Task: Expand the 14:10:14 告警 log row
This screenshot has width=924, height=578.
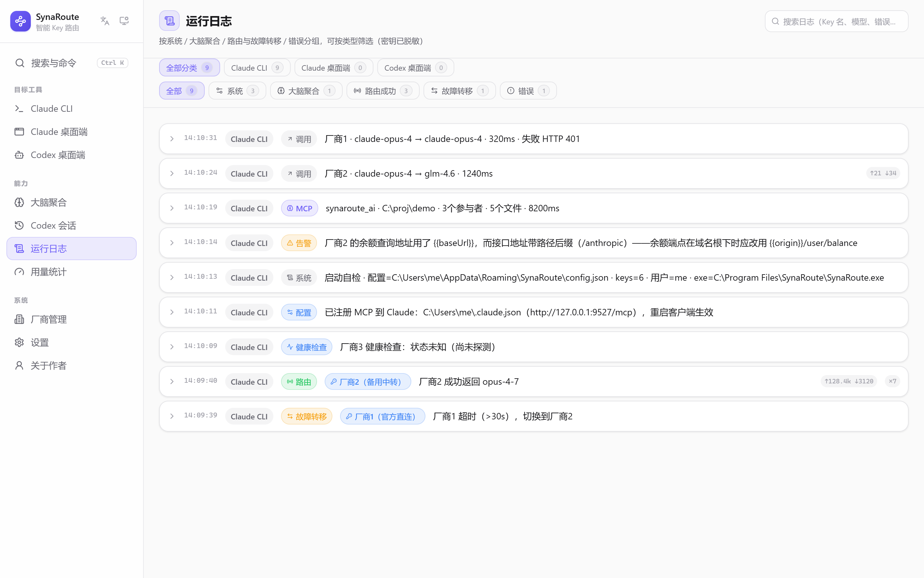Action: tap(534, 243)
